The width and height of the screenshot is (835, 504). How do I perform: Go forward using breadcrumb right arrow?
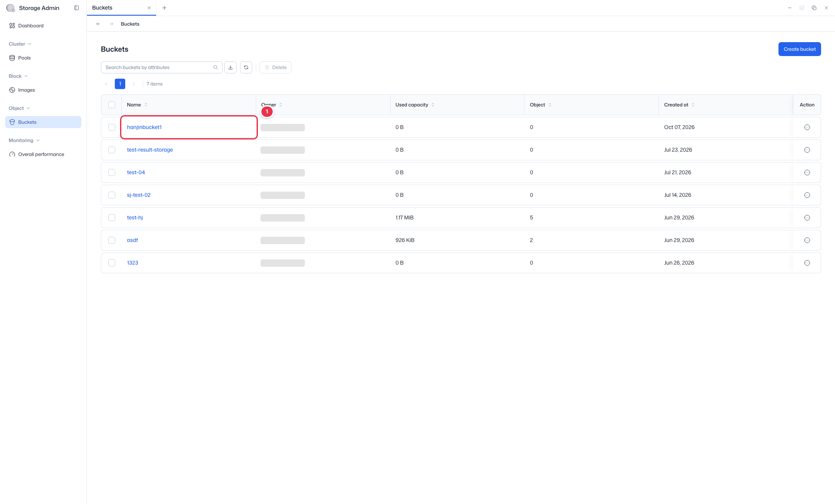coord(111,24)
